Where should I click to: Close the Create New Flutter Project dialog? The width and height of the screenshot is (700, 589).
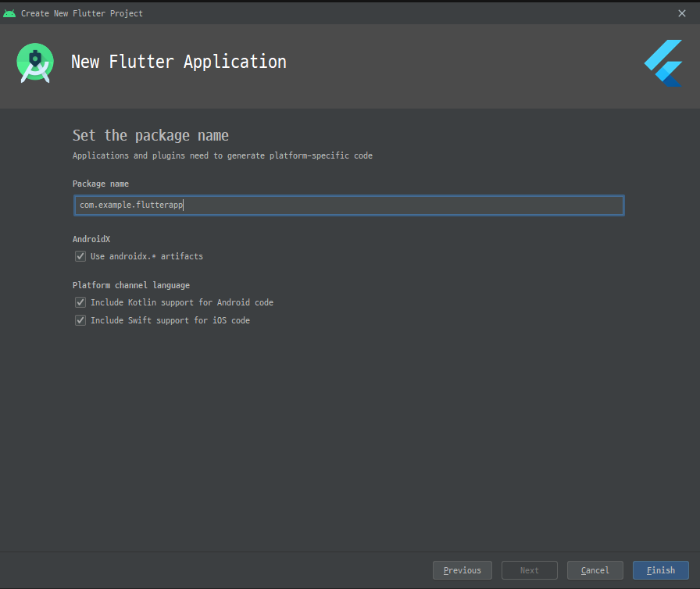682,13
